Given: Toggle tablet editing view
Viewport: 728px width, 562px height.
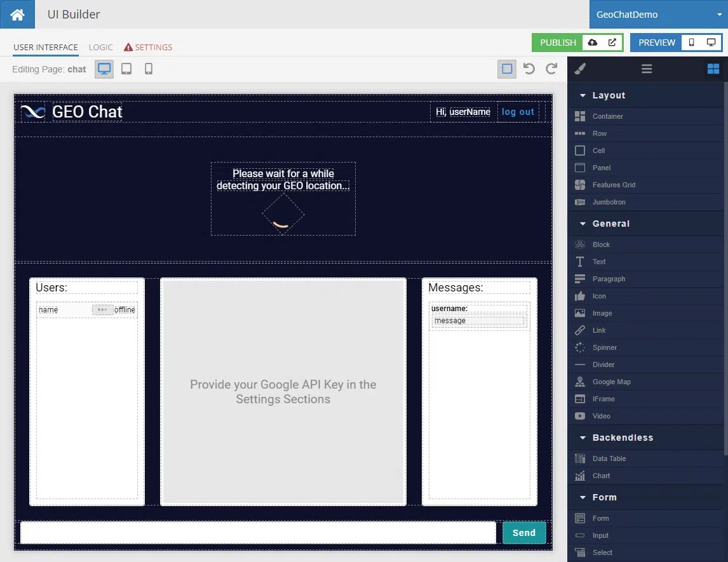Looking at the screenshot, I should 126,69.
